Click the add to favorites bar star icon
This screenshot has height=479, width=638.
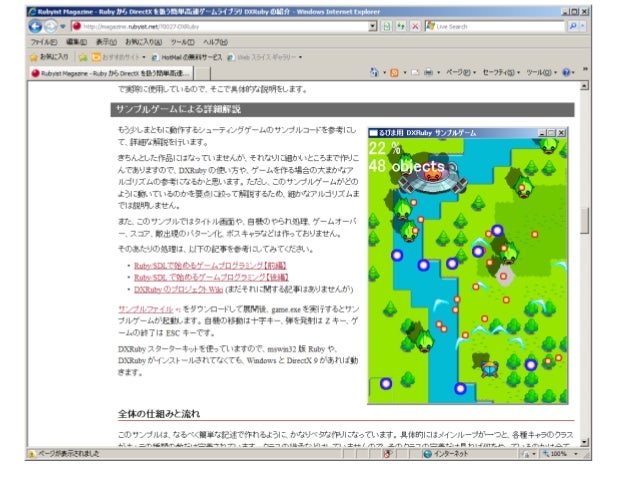point(83,57)
